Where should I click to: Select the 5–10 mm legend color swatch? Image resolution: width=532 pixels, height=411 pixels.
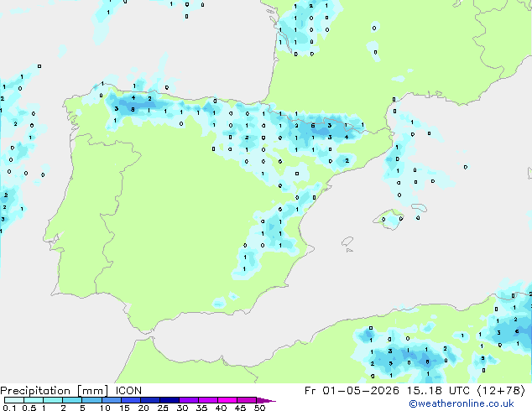(x=91, y=400)
